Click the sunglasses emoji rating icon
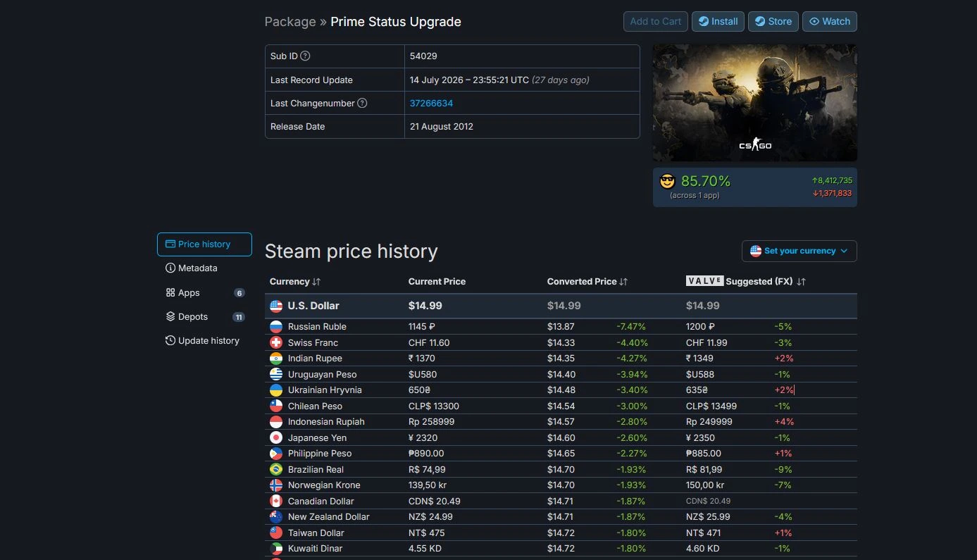This screenshot has height=560, width=977. pyautogui.click(x=667, y=181)
